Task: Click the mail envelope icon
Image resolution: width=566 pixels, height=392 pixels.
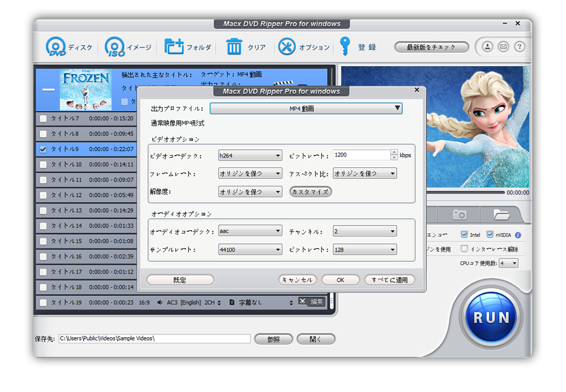Action: coord(503,46)
